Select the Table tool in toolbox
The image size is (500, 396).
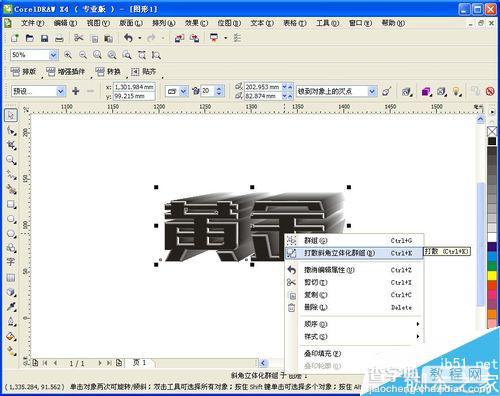tap(11, 277)
